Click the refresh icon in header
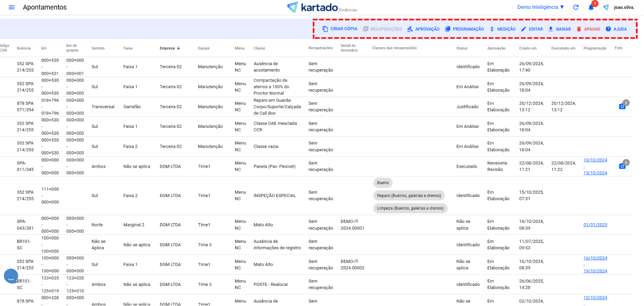 pyautogui.click(x=576, y=7)
